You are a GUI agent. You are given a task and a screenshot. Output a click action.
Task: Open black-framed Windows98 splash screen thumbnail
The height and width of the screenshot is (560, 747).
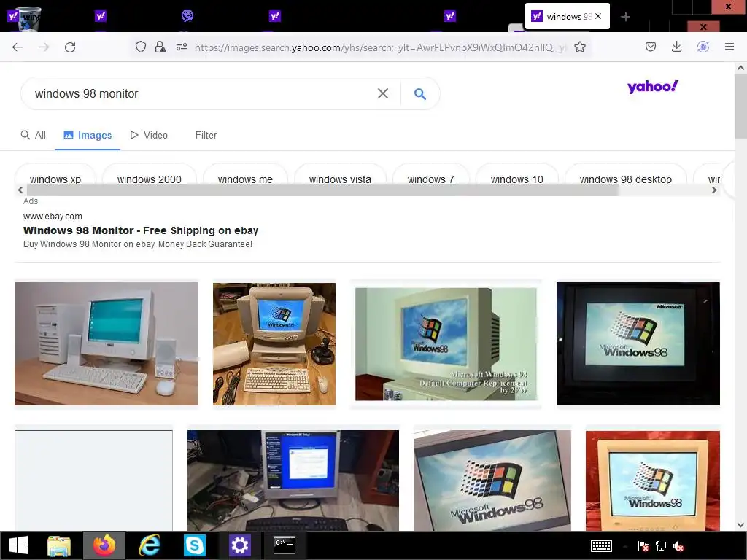[638, 344]
